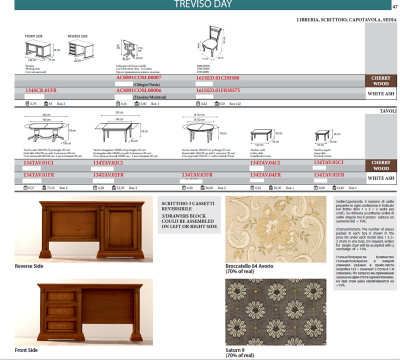Click the rectangular extending table drawing
This screenshot has height=360, width=400.
point(121,128)
